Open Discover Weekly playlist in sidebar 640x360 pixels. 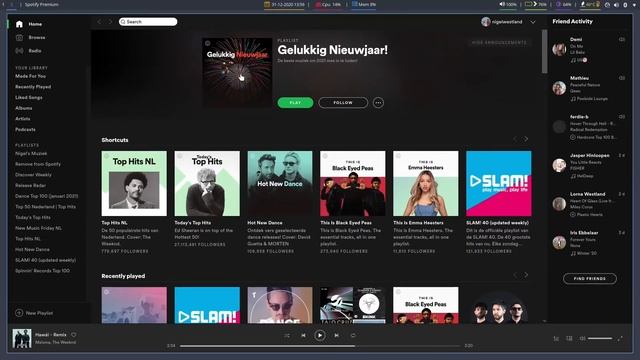pyautogui.click(x=33, y=175)
